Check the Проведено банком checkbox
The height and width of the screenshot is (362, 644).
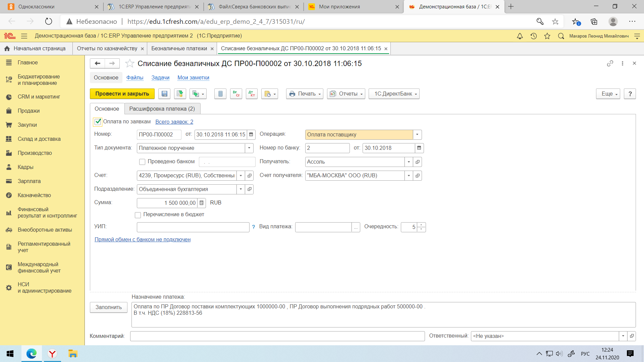pyautogui.click(x=142, y=162)
